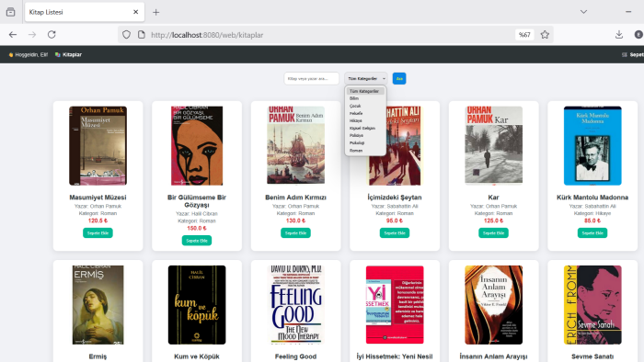Click the Benim Adım Kırmızı cover image

coord(295,145)
